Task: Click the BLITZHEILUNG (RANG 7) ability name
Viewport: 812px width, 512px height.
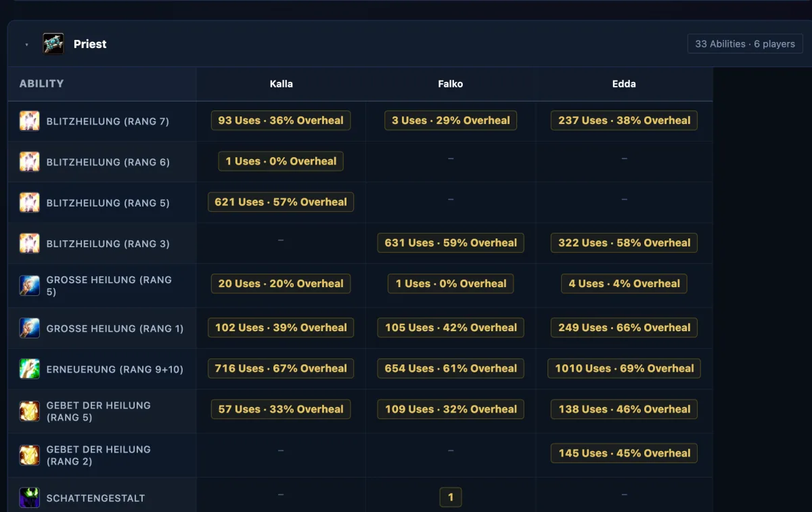Action: (108, 122)
